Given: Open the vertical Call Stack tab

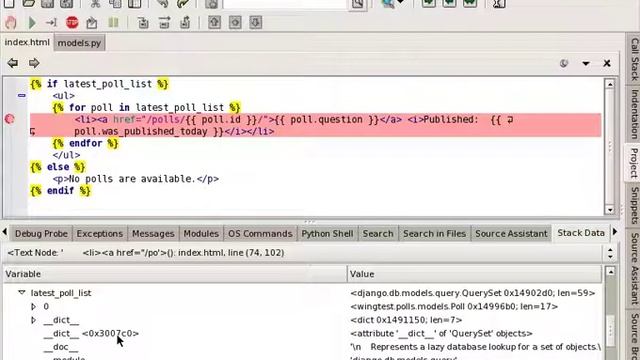Looking at the screenshot, I should [x=634, y=59].
